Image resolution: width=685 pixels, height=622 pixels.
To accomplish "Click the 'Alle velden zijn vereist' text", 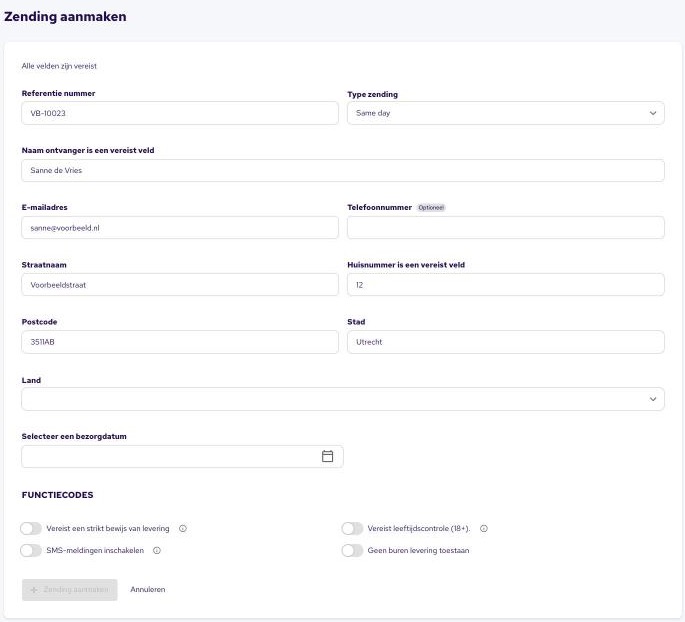I will [59, 66].
